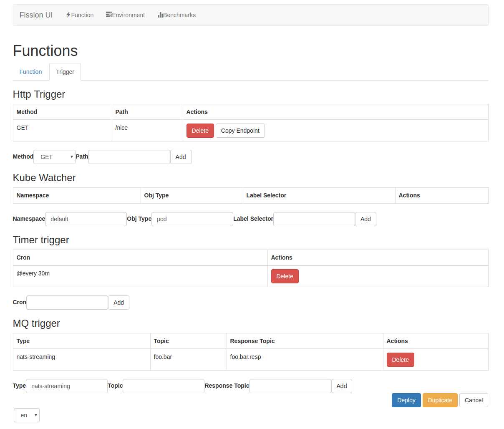Select the /nice path cell
504x429 pixels.
coord(147,131)
